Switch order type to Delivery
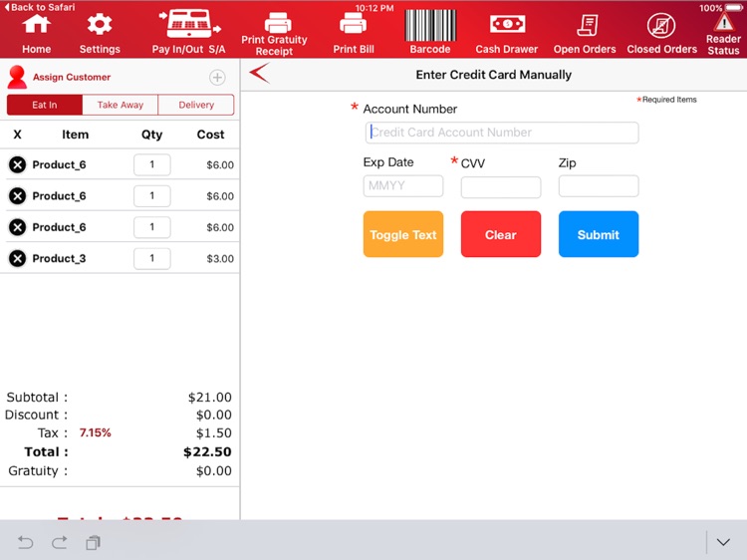The height and width of the screenshot is (560, 747). (x=196, y=105)
